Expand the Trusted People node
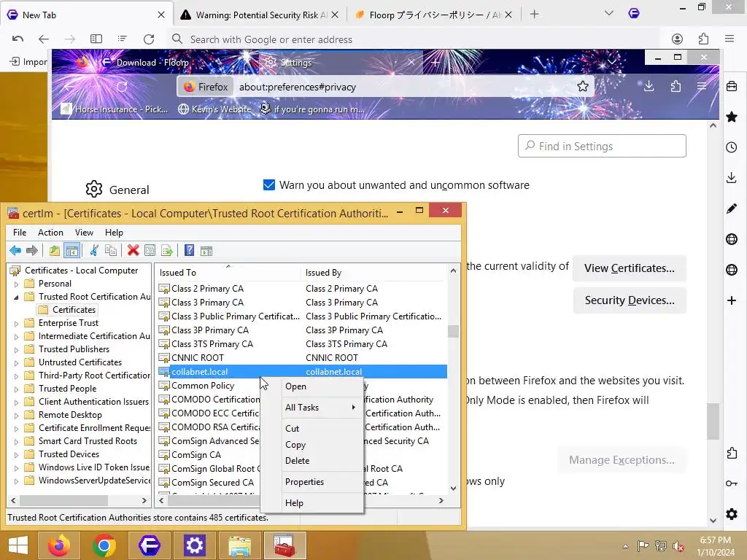Image resolution: width=747 pixels, height=560 pixels. click(16, 389)
